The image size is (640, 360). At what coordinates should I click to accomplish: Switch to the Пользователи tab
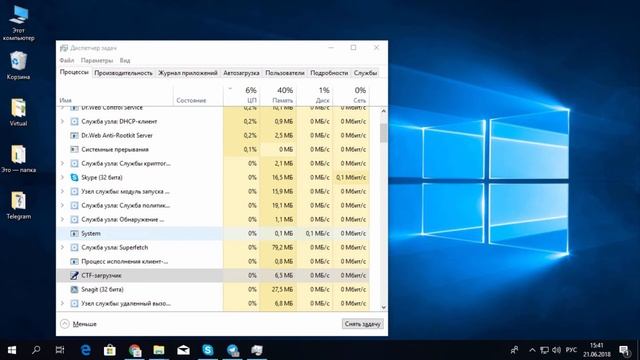click(284, 73)
